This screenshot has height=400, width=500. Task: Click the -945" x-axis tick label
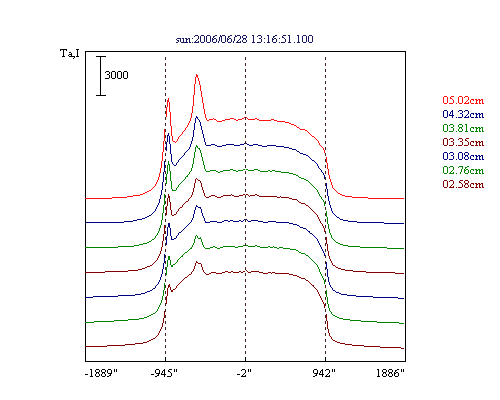(164, 373)
